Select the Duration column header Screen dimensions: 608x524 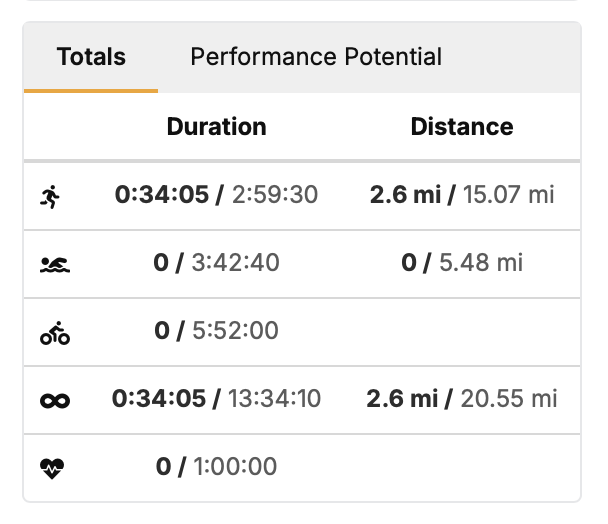click(x=217, y=127)
